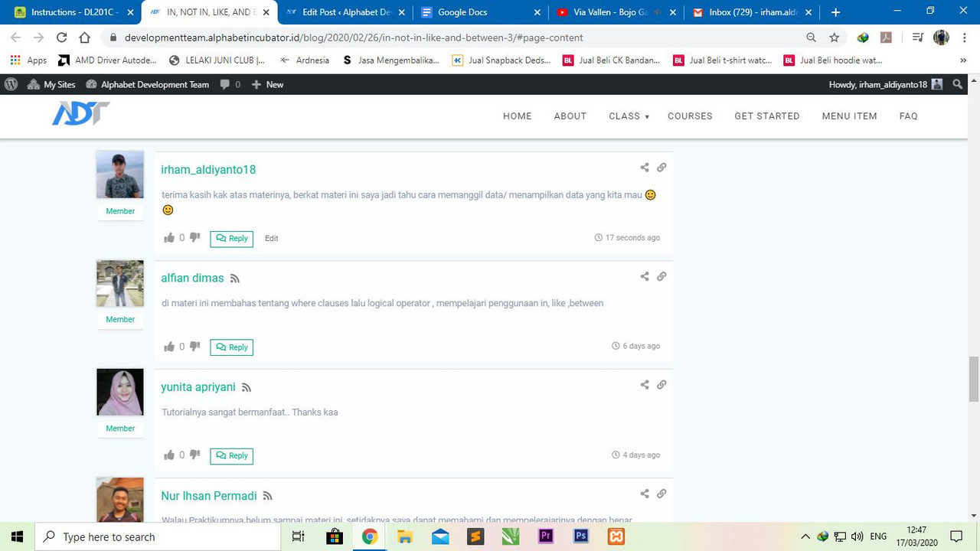The height and width of the screenshot is (551, 980).
Task: Switch to Inbox (729) Gmail tab
Action: coord(753,12)
